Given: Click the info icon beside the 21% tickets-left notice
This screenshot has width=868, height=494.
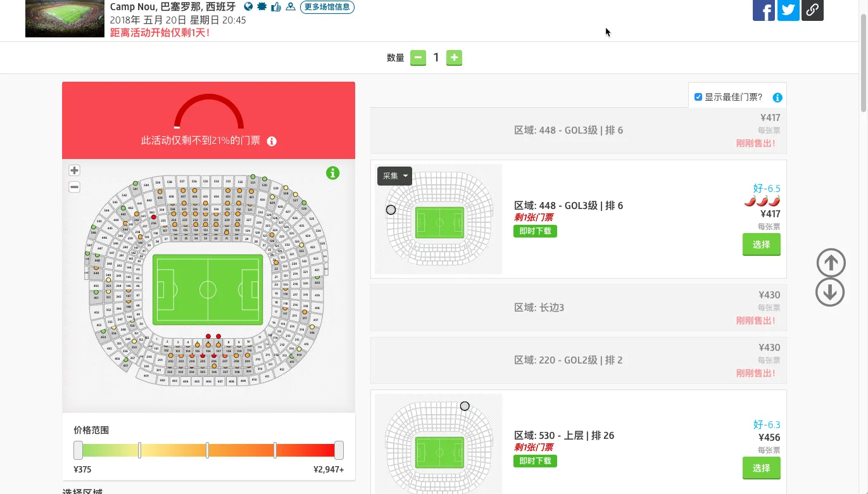Looking at the screenshot, I should click(x=272, y=141).
